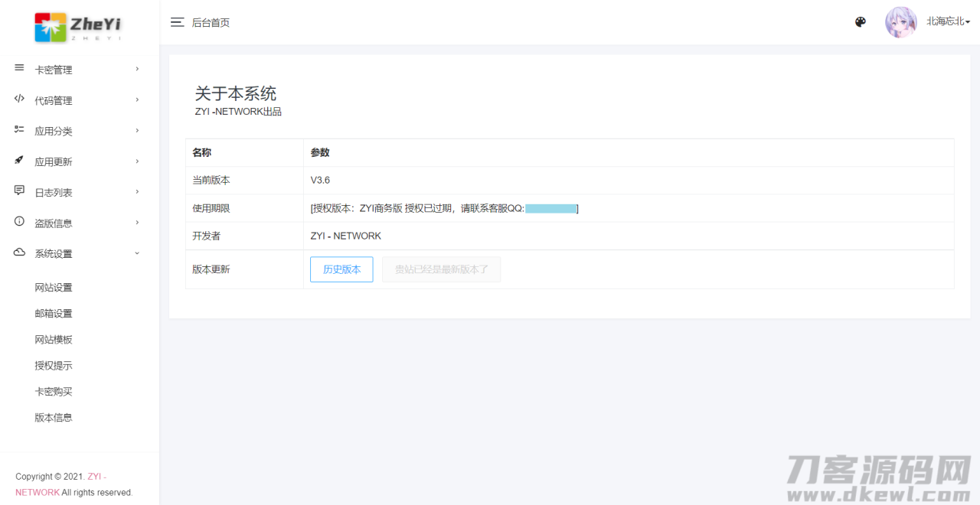This screenshot has width=980, height=505.
Task: Click the user avatar thumbnail
Action: 900,21
